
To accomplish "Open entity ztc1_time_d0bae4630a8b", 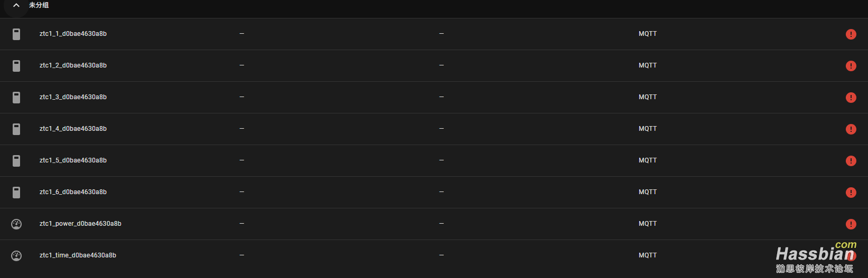I will [x=78, y=255].
